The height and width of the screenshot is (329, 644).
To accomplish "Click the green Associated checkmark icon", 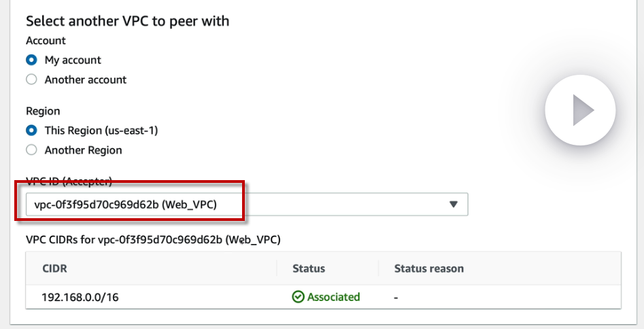I will click(x=298, y=297).
